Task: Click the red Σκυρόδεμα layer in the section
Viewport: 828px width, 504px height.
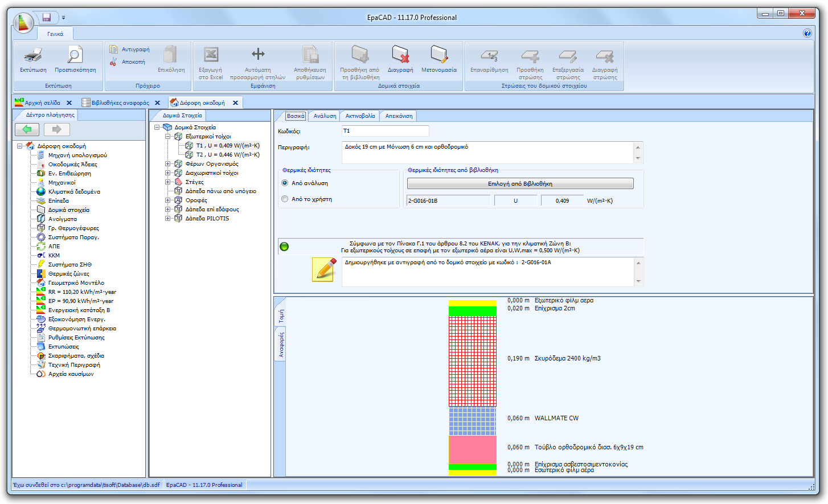Action: 472,359
